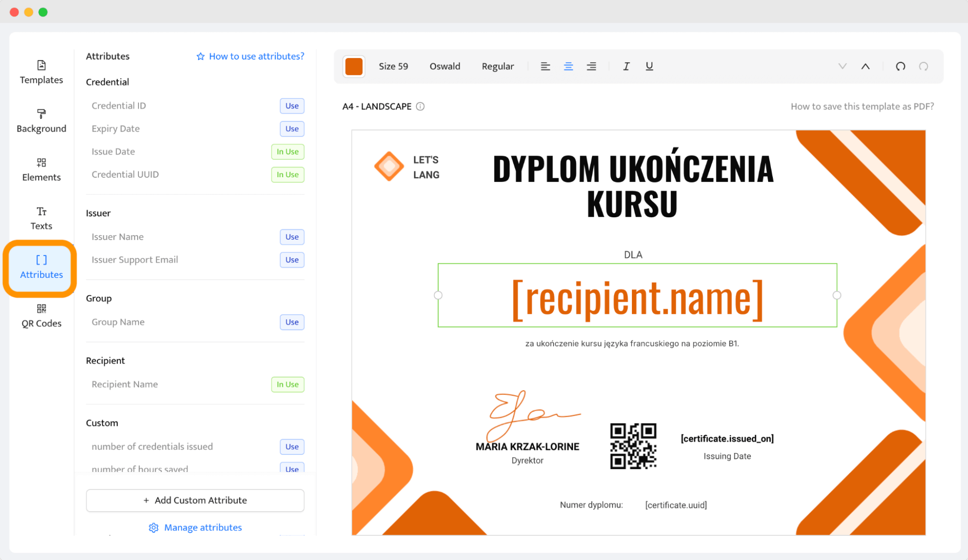968x560 pixels.
Task: Open the Regular font weight dropdown
Action: (497, 66)
